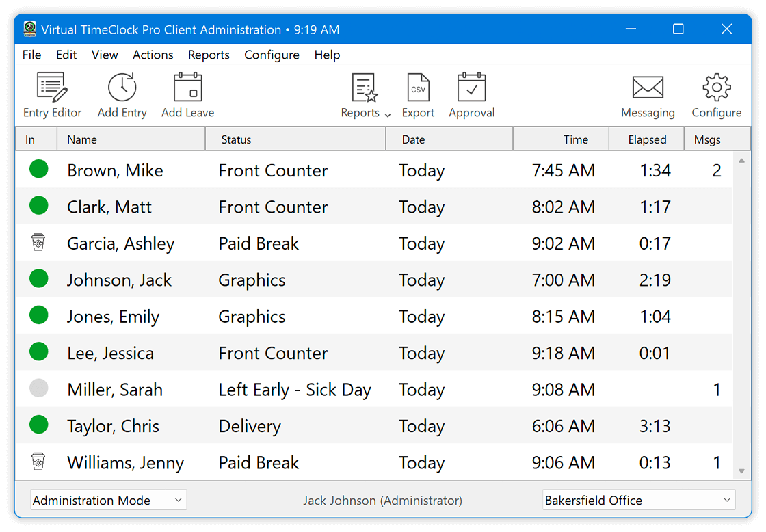
Task: Open the Help menu
Action: [327, 55]
